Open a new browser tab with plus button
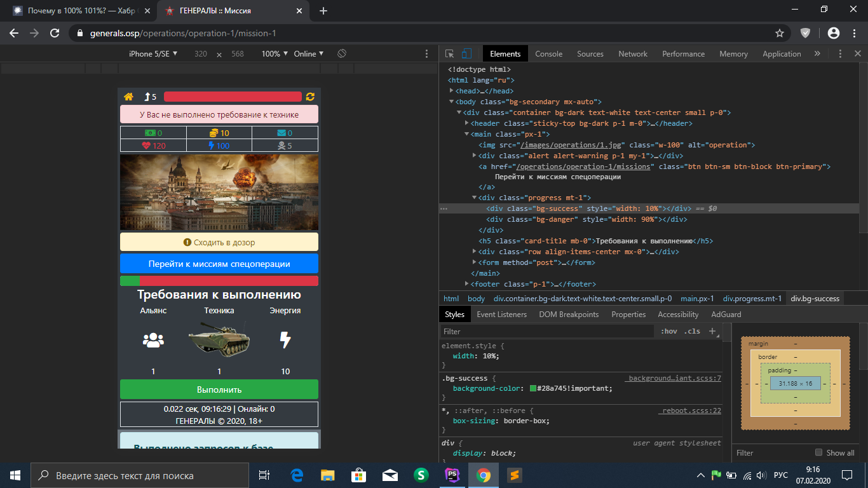This screenshot has height=488, width=868. [x=323, y=11]
